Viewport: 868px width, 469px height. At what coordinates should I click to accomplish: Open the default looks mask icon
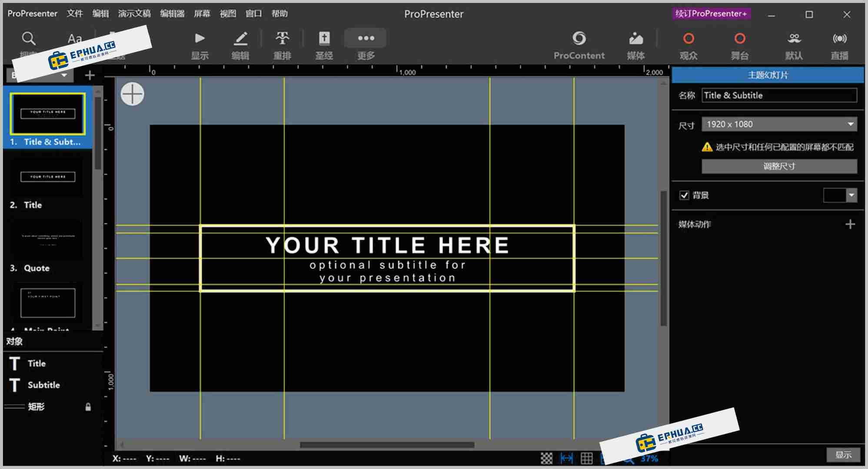coord(794,39)
